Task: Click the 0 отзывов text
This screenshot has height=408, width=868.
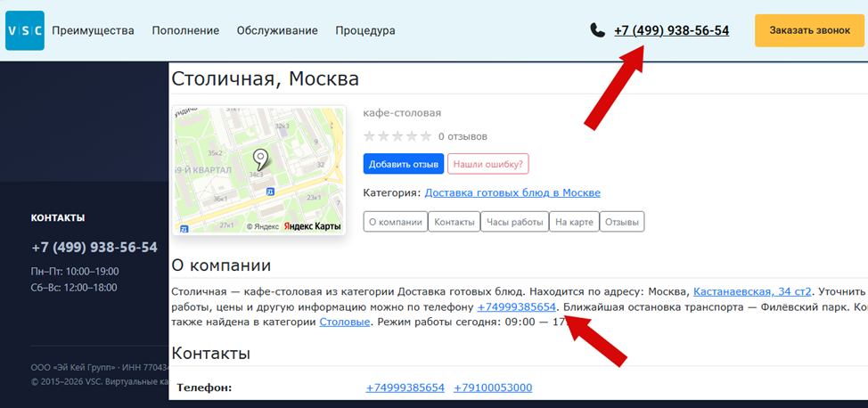Action: tap(463, 136)
